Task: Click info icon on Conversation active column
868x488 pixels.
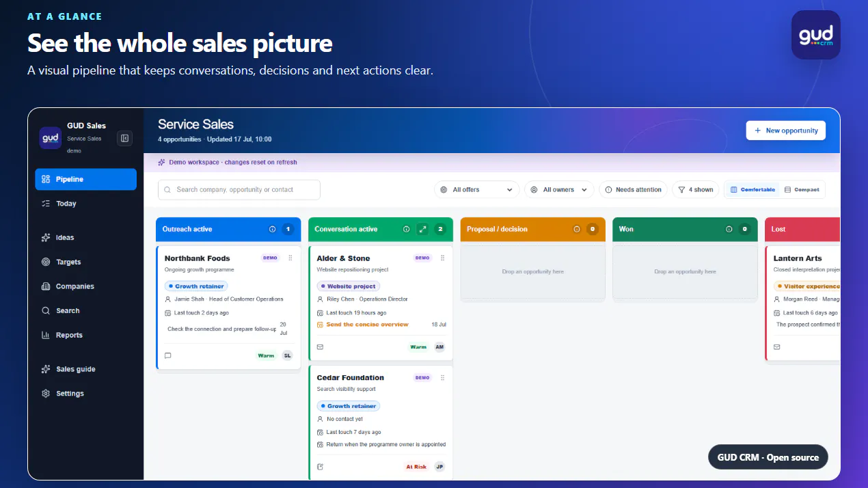Action: click(x=406, y=229)
